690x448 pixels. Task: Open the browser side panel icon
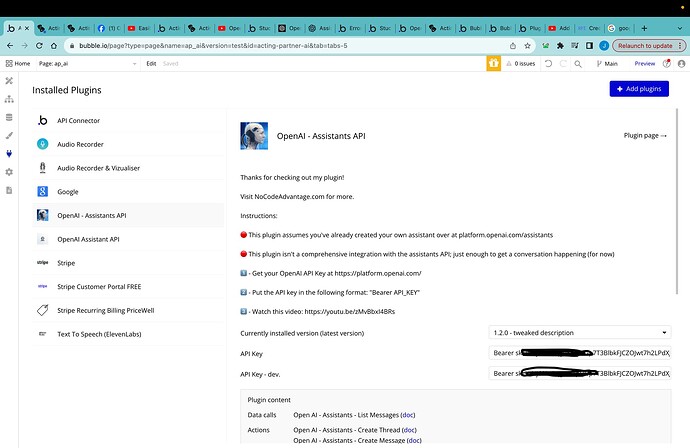click(x=589, y=45)
